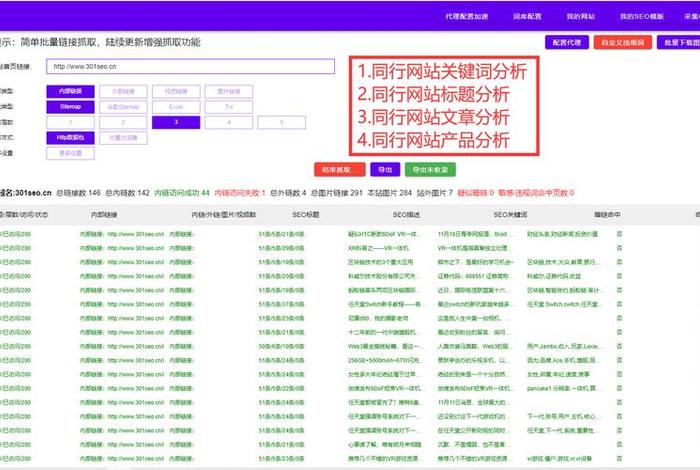Click the SEO description starting with 11月11日

(x=472, y=402)
